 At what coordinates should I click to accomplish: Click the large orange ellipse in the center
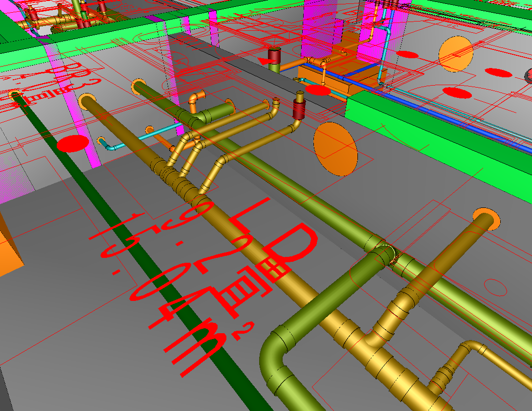point(335,149)
